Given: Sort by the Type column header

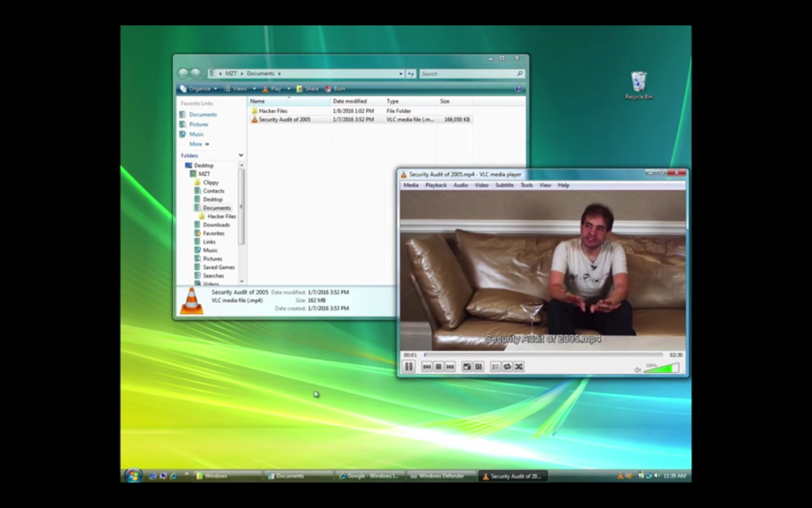Looking at the screenshot, I should pos(411,101).
